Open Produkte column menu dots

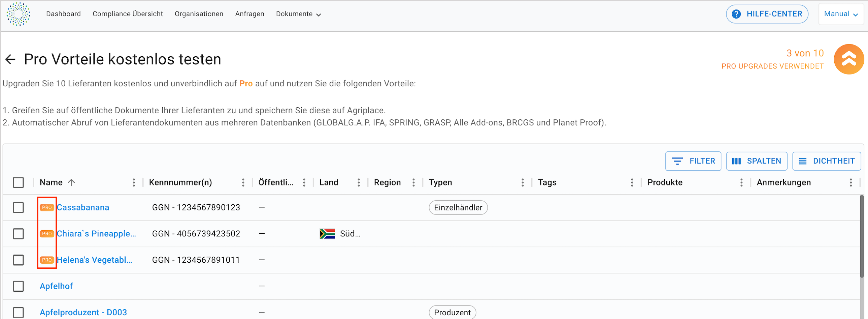tap(741, 183)
